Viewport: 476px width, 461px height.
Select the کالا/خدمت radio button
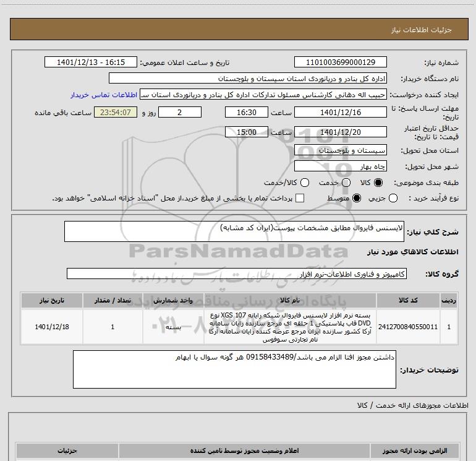click(305, 183)
